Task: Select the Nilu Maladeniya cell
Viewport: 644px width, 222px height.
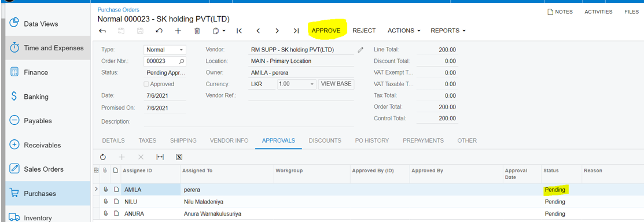Action: click(x=227, y=202)
